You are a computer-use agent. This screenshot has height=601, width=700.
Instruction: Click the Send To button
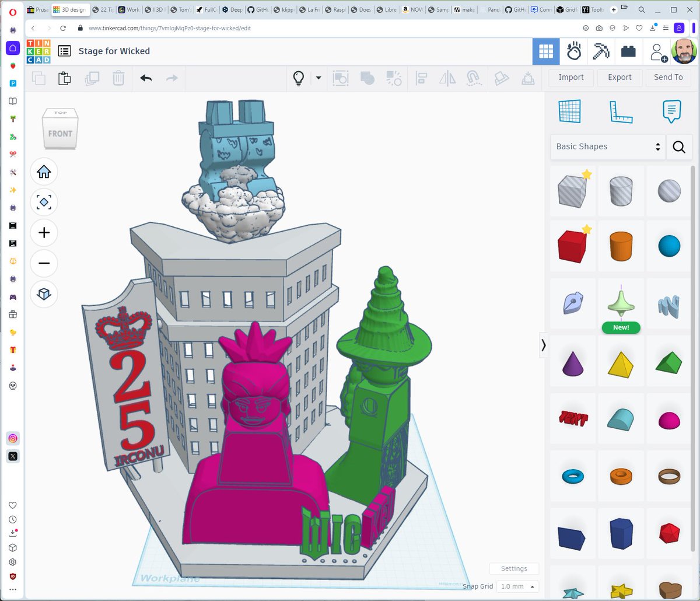click(667, 77)
